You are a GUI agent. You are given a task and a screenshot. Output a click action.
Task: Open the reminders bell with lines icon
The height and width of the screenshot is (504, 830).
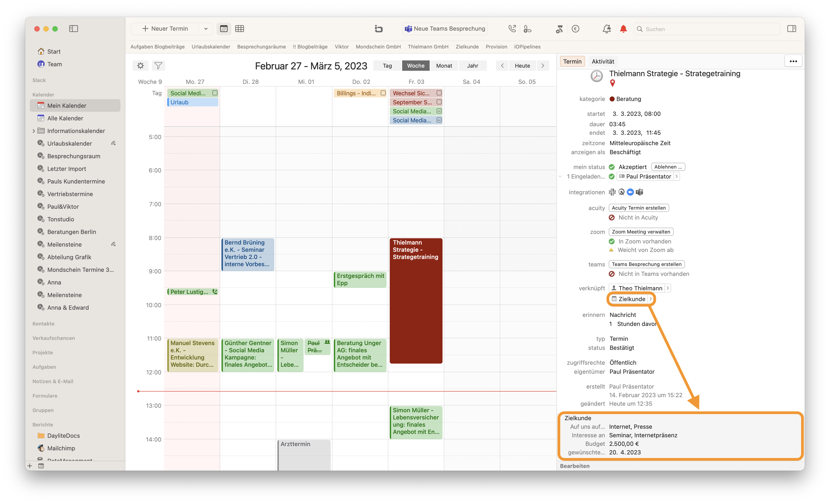(x=607, y=29)
